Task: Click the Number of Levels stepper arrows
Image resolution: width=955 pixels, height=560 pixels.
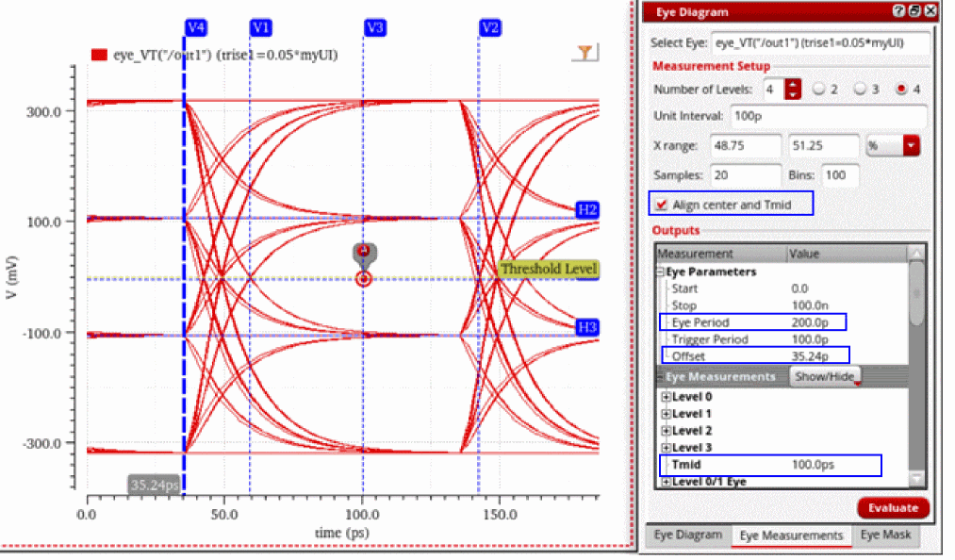Action: [x=793, y=89]
